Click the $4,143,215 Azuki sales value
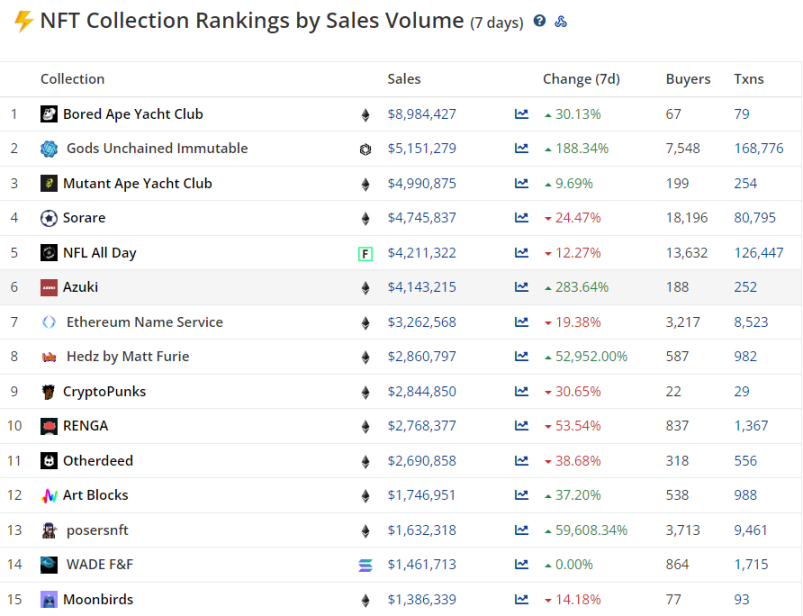Viewport: 803px width, 616px height. (x=421, y=287)
